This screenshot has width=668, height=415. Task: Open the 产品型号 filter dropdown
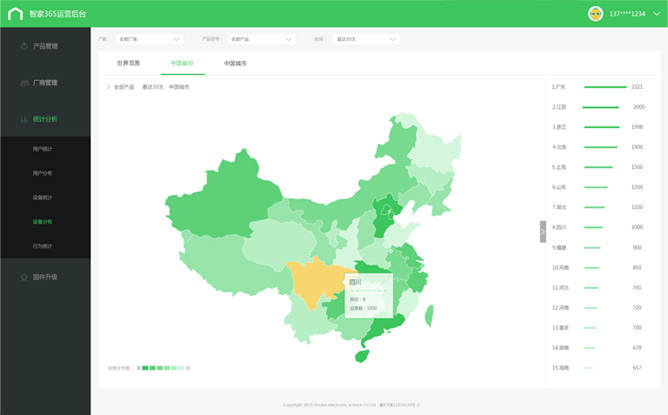[262, 39]
